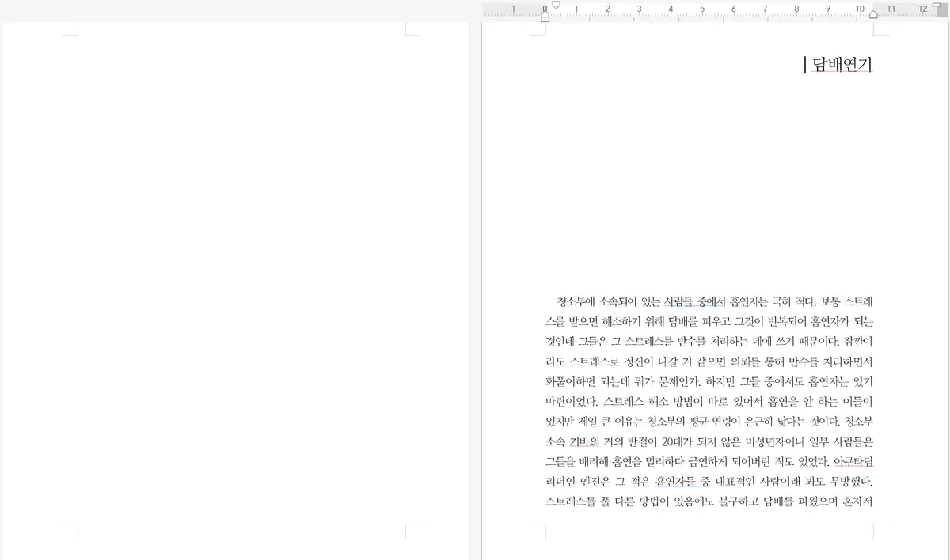Click the 5 mark on horizontal ruler

point(702,9)
